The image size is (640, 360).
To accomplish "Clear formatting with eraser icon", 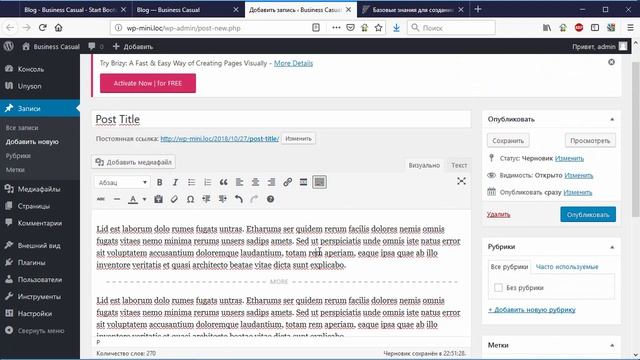I will [x=174, y=199].
